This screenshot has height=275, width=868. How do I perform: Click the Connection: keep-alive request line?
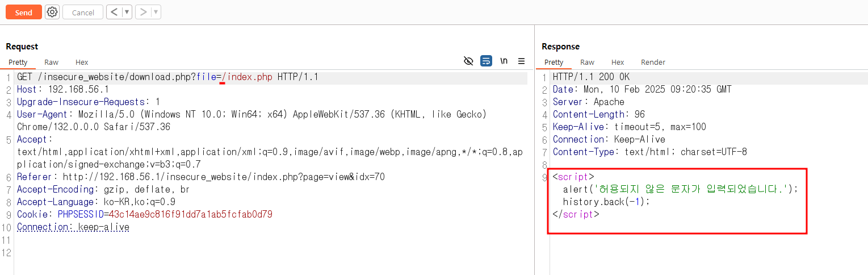(x=73, y=227)
